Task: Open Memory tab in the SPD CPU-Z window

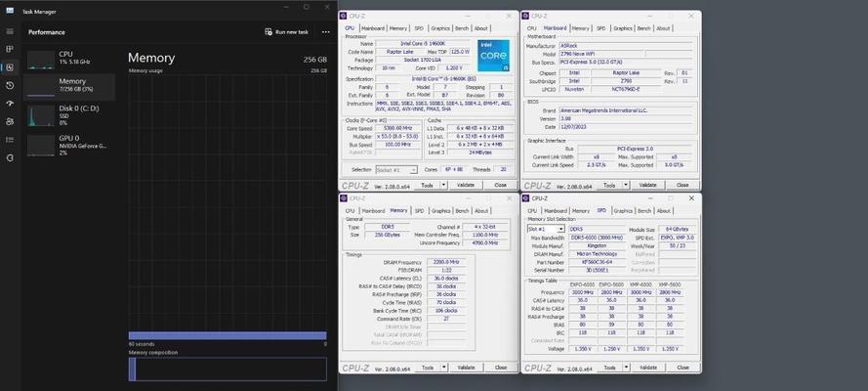Action: click(x=581, y=211)
